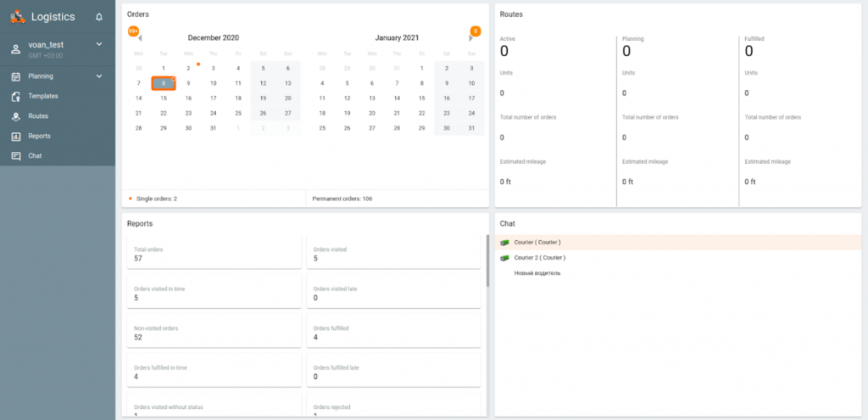The width and height of the screenshot is (868, 420).
Task: Click the Planning calendar icon
Action: (x=15, y=76)
